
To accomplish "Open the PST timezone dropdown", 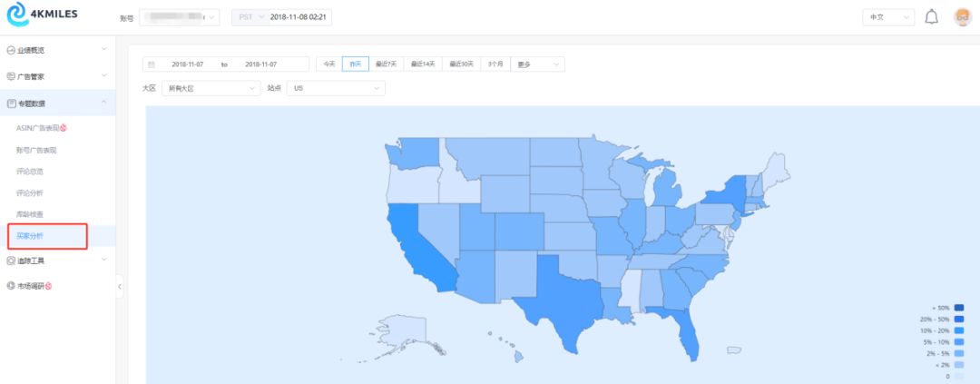I will tap(252, 17).
